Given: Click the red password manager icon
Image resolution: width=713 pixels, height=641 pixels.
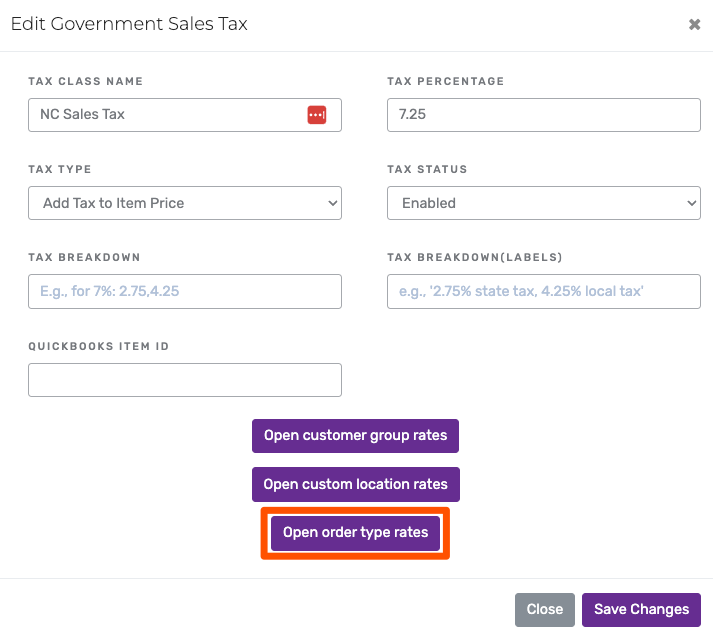Looking at the screenshot, I should 316,115.
